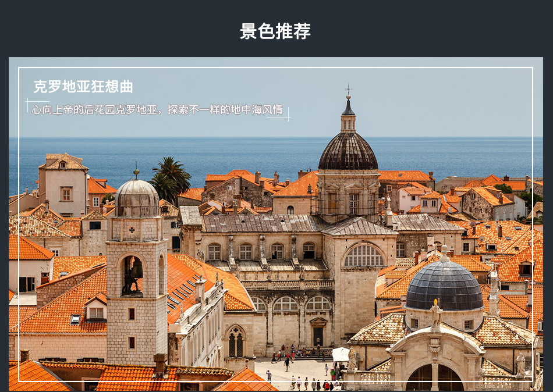Click the large dark cathedral dome
Screen dimensions: 553x392
coord(348,152)
